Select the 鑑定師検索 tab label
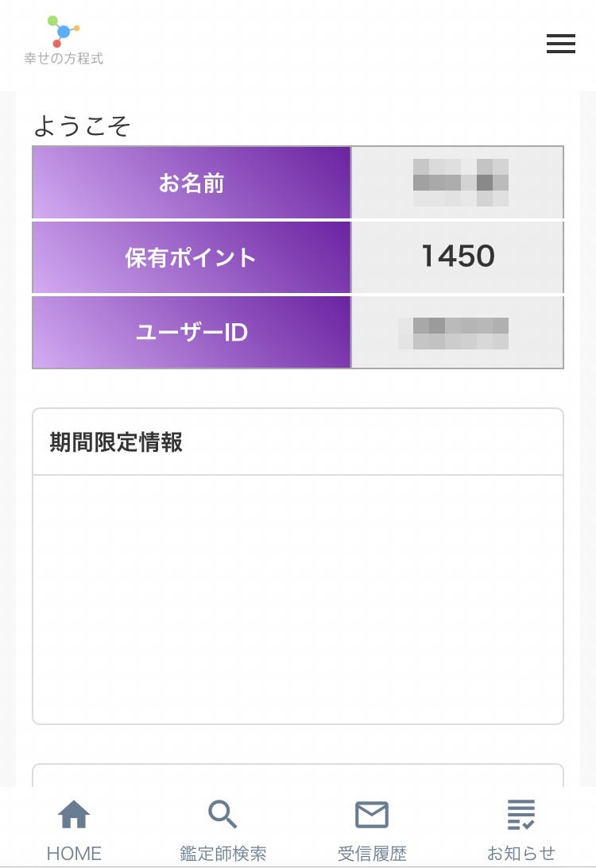596x868 pixels. point(223,853)
